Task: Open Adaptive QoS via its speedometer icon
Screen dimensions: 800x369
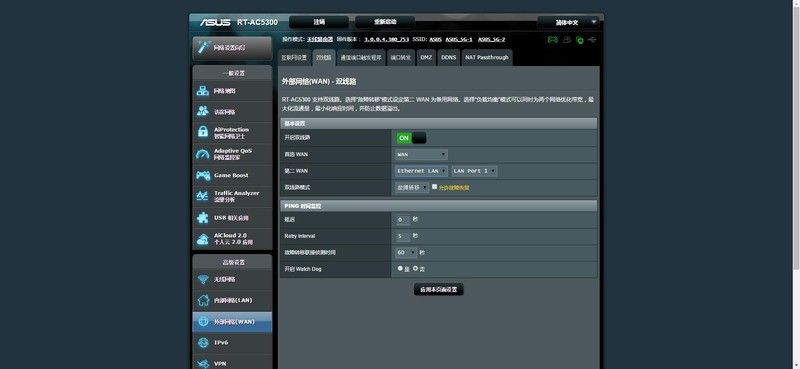Action: point(203,154)
